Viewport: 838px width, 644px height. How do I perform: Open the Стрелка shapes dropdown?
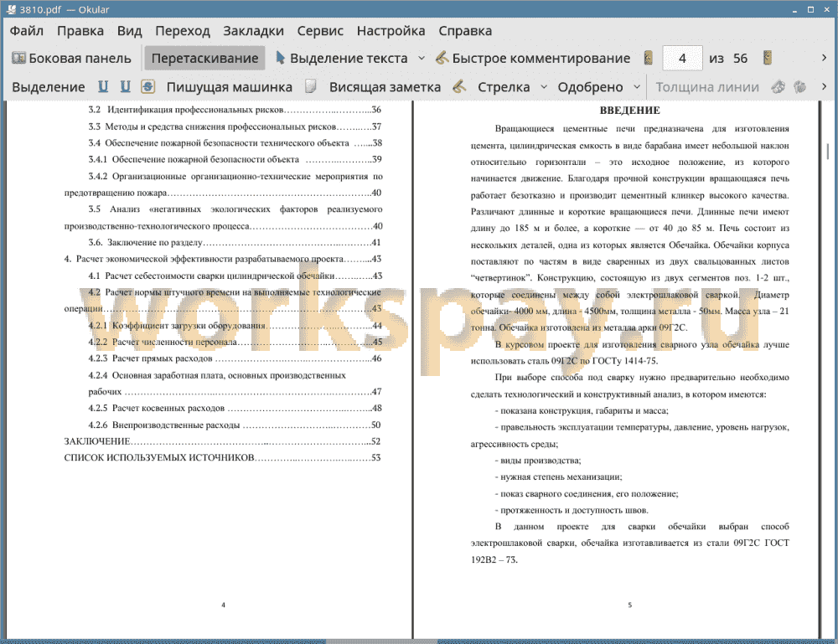pos(544,87)
